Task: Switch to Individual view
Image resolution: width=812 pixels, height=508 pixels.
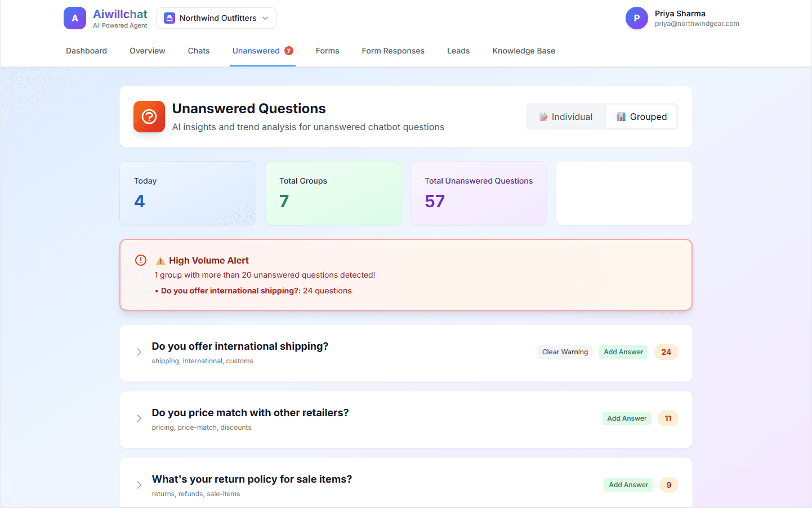Action: coord(566,117)
